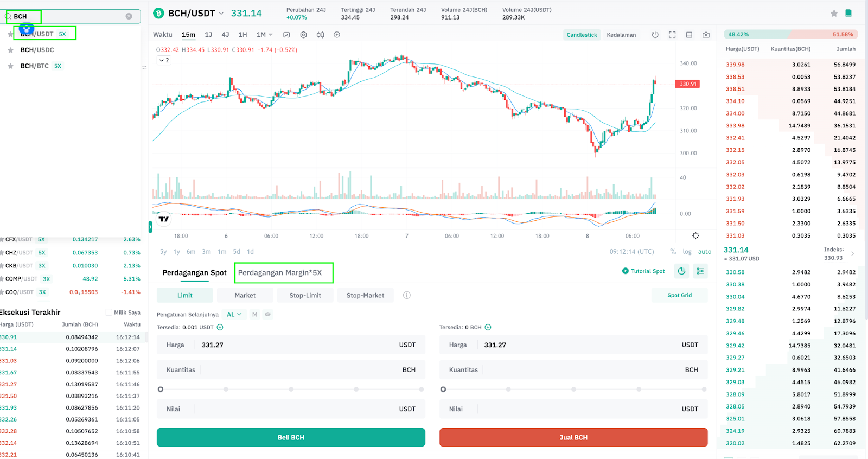Take chart snapshot with camera icon

[x=706, y=35]
